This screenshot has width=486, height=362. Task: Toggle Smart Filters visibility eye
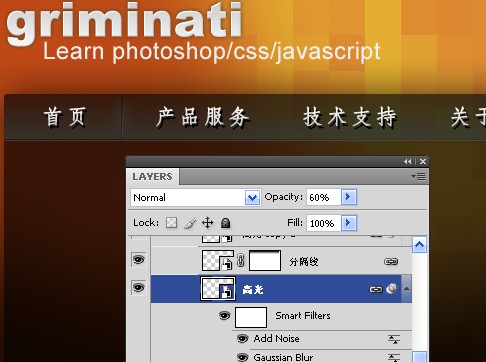click(225, 315)
